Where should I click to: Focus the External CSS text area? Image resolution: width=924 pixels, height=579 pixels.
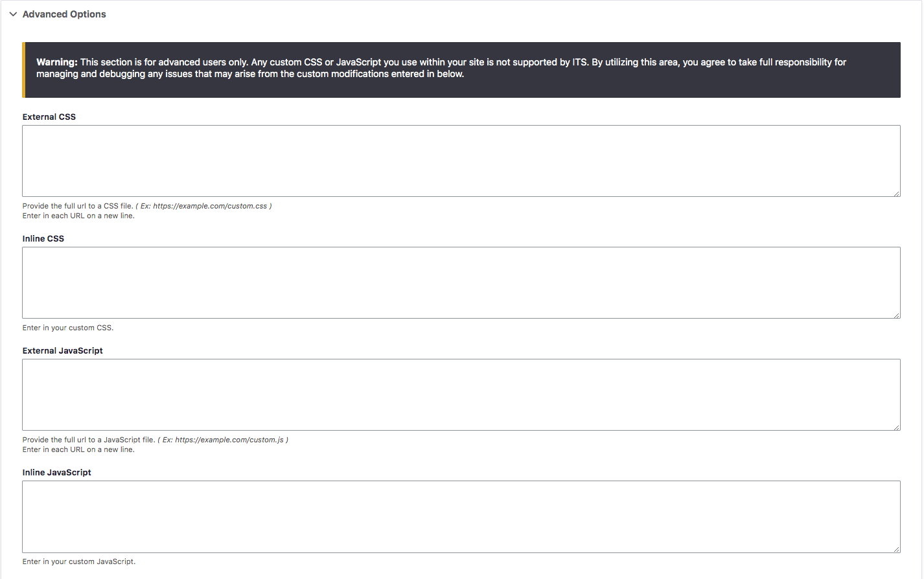[x=461, y=161]
